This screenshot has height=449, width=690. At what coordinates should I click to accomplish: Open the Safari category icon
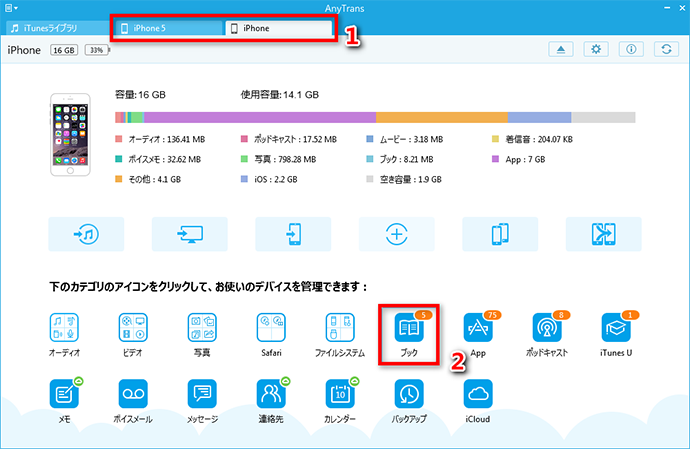click(x=271, y=328)
